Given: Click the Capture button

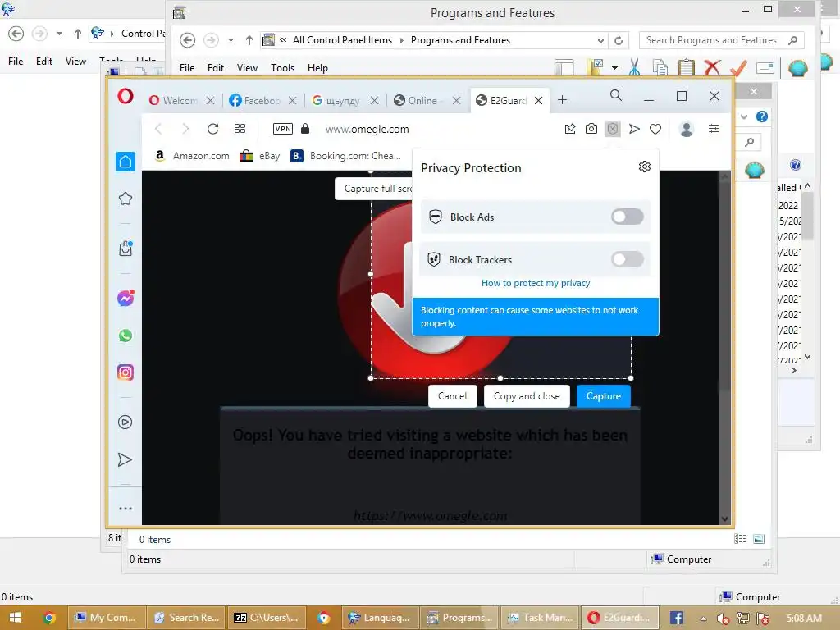Looking at the screenshot, I should [x=603, y=396].
